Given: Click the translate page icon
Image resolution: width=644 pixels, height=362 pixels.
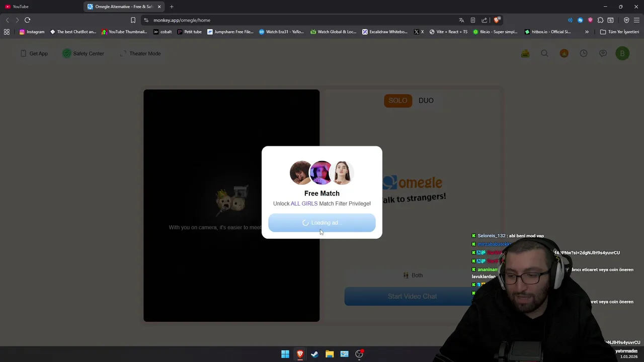Looking at the screenshot, I should tap(461, 20).
